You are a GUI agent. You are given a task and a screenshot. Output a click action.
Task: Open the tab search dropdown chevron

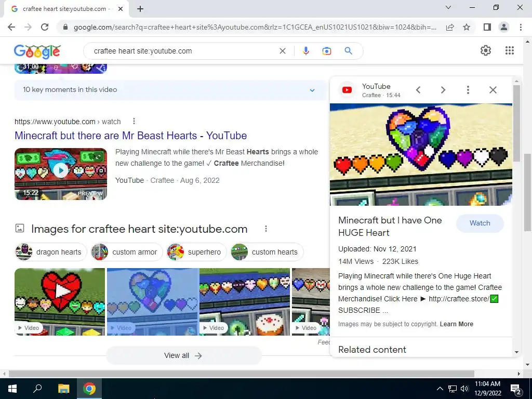point(448,7)
